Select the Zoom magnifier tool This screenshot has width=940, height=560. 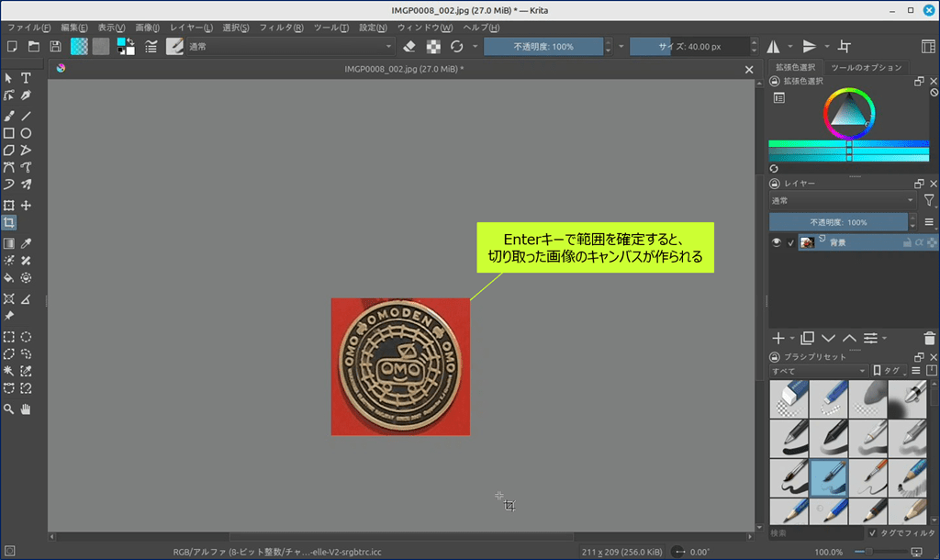tap(9, 409)
